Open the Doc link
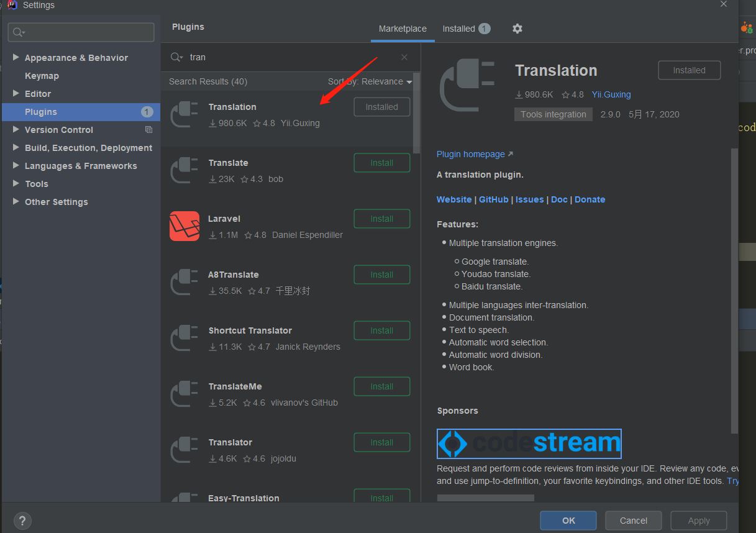The height and width of the screenshot is (533, 756). (559, 199)
